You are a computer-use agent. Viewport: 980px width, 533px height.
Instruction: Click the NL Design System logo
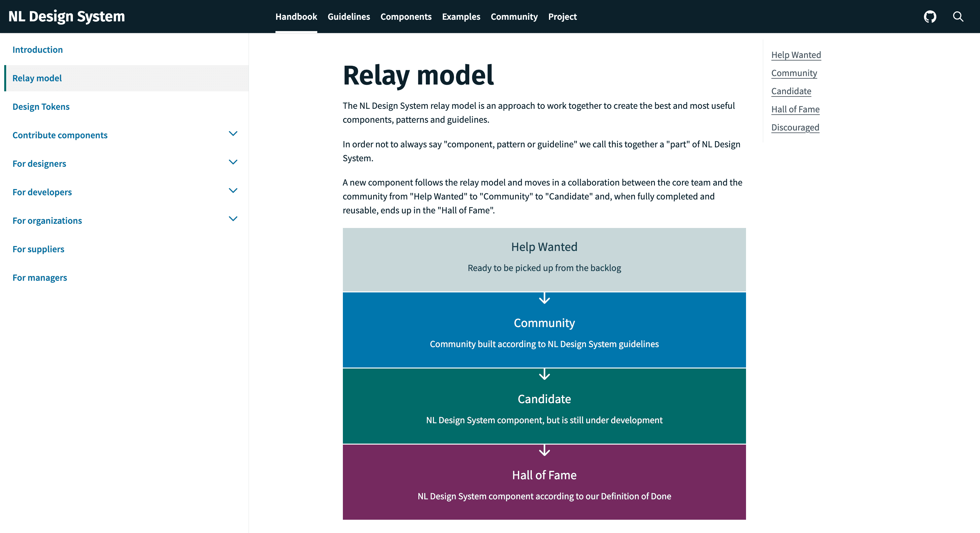[x=66, y=16]
